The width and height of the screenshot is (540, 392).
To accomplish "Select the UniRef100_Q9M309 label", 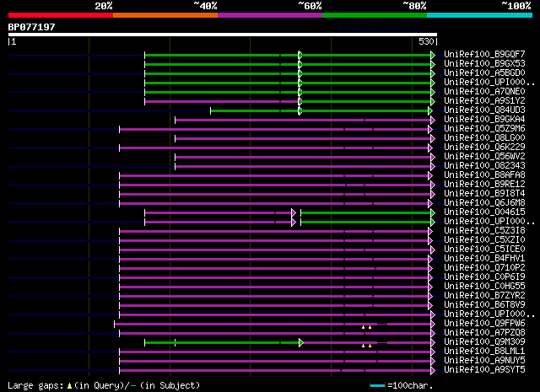I will [x=484, y=342].
